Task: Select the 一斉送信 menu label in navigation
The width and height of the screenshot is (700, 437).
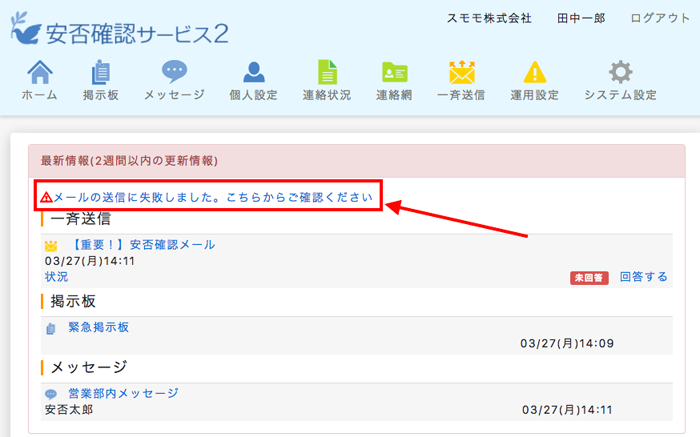Action: click(x=462, y=95)
